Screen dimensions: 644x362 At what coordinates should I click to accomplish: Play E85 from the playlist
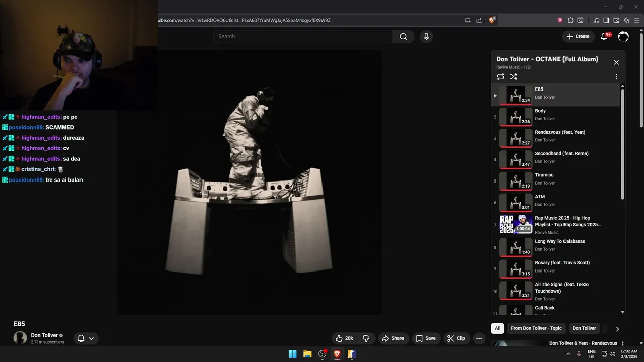click(555, 95)
